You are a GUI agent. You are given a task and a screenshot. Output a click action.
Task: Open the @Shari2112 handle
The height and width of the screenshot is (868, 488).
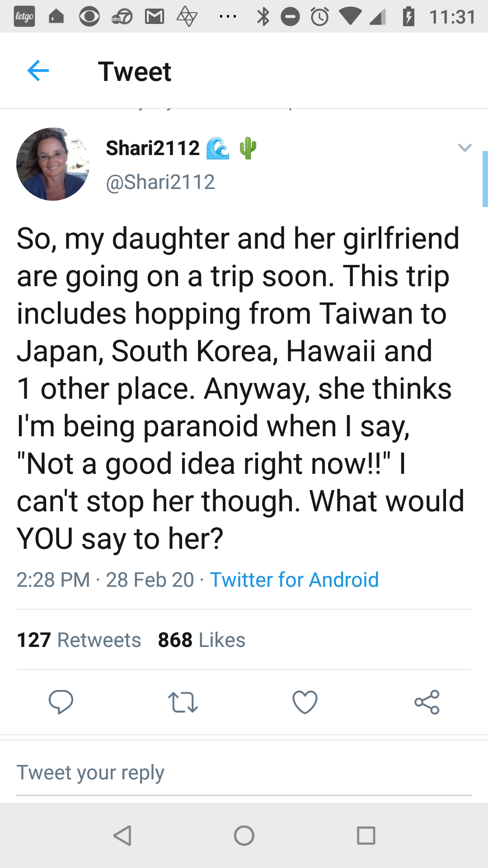[160, 182]
